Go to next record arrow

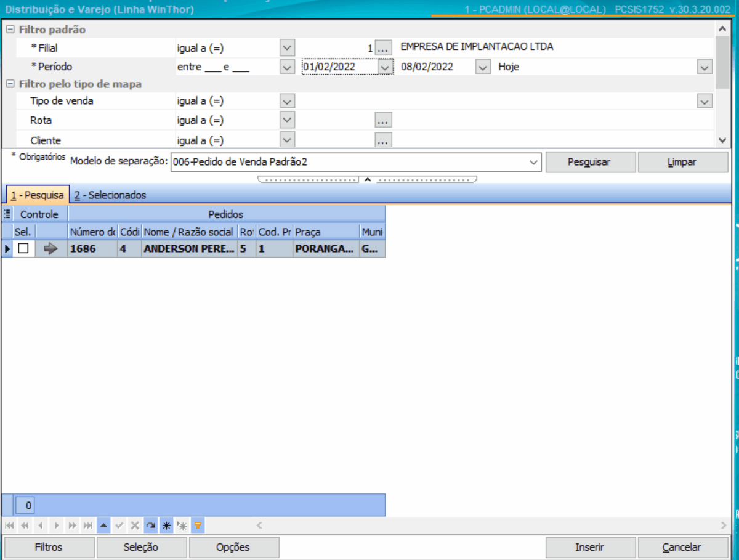pos(57,526)
